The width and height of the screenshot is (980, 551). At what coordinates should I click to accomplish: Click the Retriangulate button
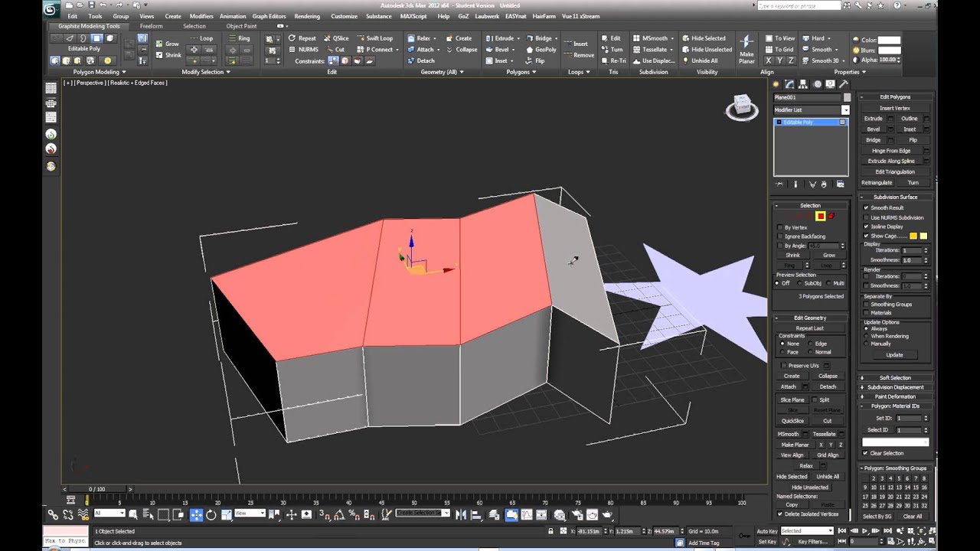pos(877,183)
